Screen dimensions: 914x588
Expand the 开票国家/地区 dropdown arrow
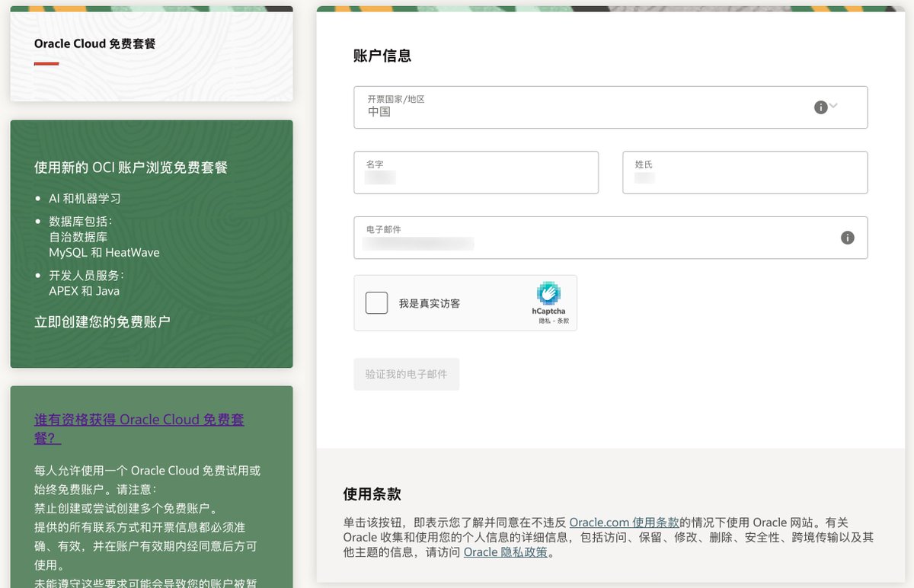click(x=833, y=106)
